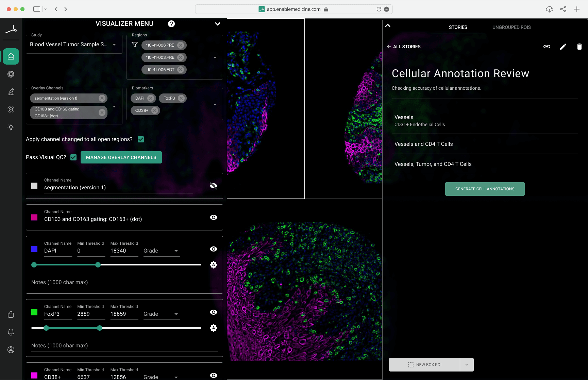588x380 pixels.
Task: Click the regions filter funnel icon
Action: coord(135,45)
